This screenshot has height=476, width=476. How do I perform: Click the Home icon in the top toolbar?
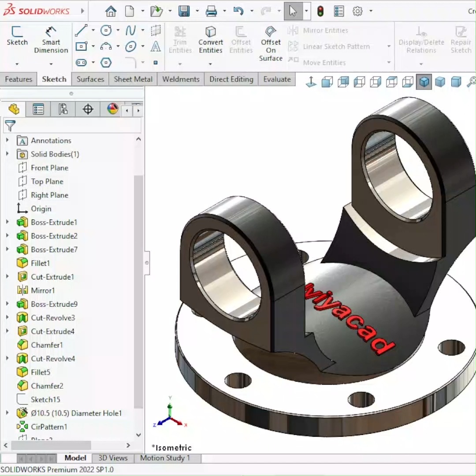pos(111,11)
